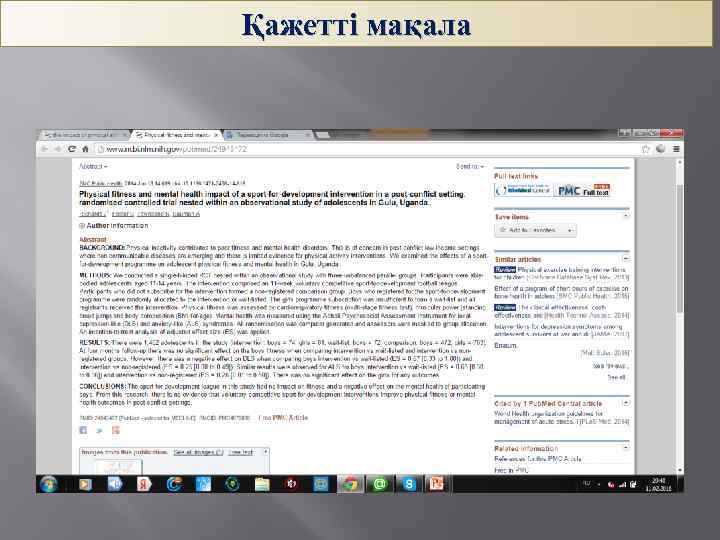Collapse the Related information section
The width and height of the screenshot is (720, 540).
coord(626,447)
